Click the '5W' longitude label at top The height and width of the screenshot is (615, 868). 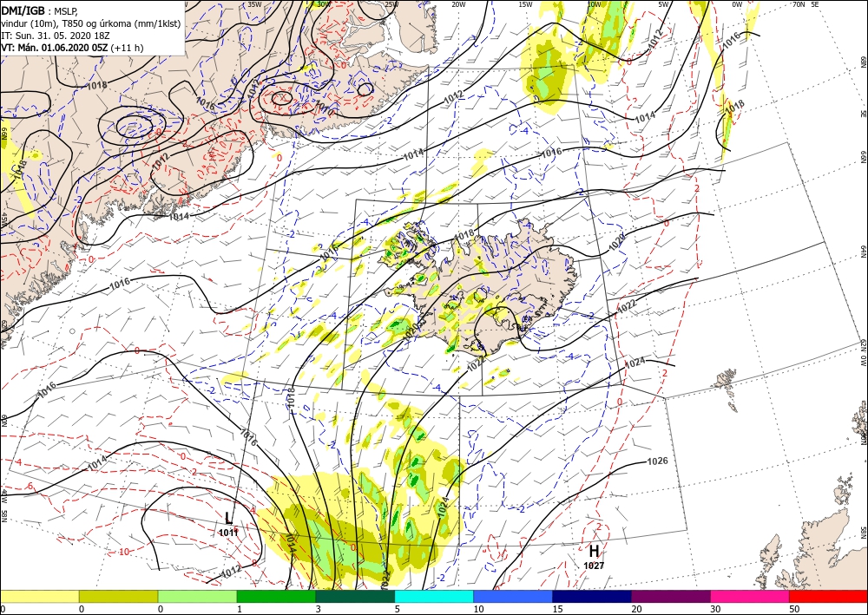[664, 3]
